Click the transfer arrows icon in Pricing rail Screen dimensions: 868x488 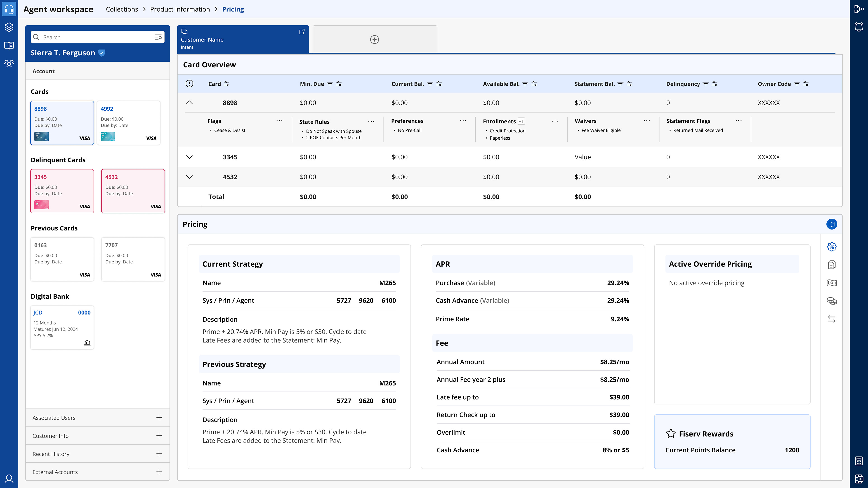point(831,319)
